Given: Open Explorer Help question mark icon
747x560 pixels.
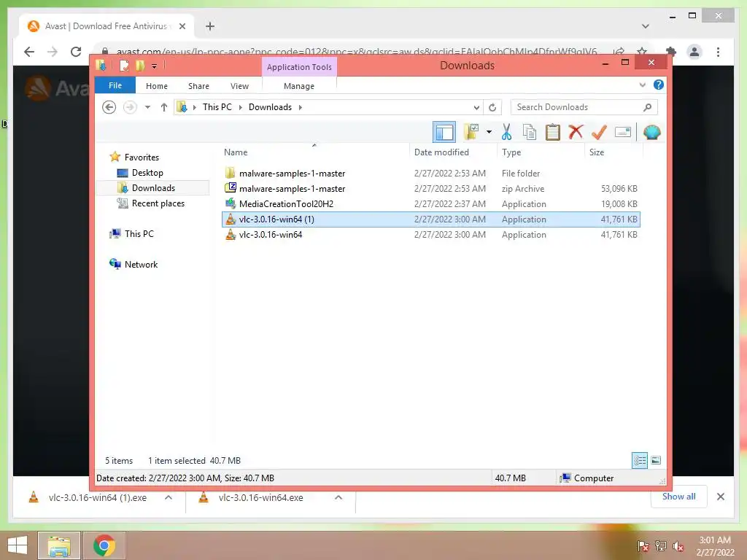Looking at the screenshot, I should [659, 85].
